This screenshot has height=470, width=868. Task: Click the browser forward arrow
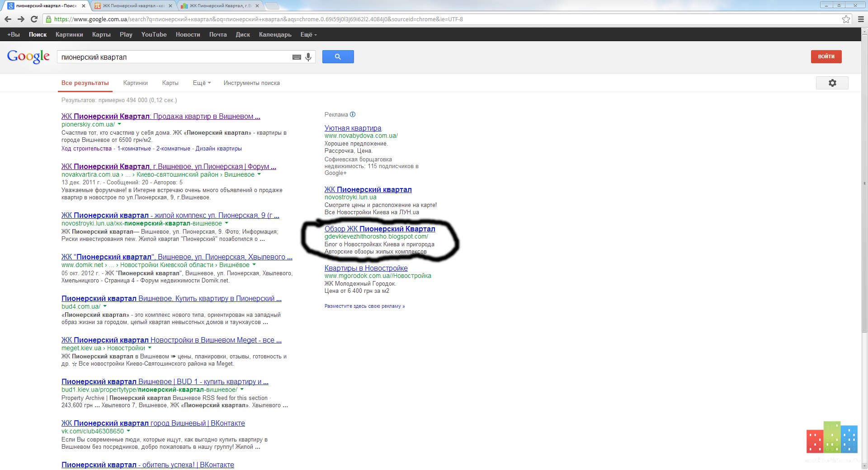(21, 19)
